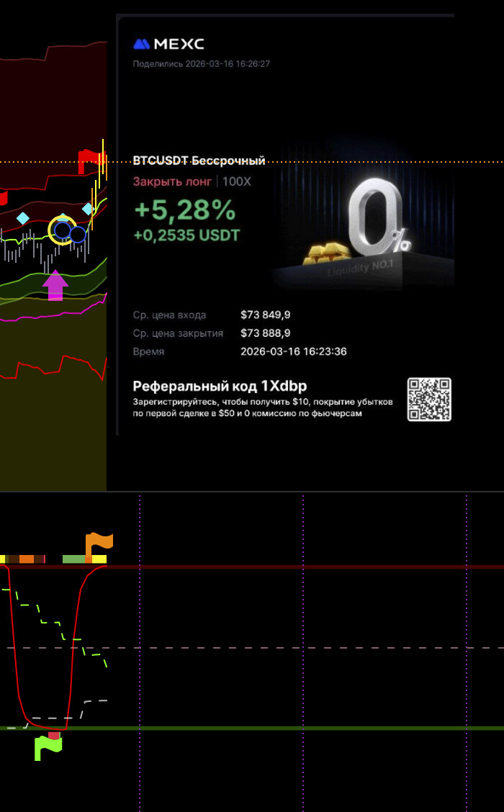This screenshot has width=504, height=812.
Task: Click the green lower oscillator level line
Action: click(x=302, y=728)
